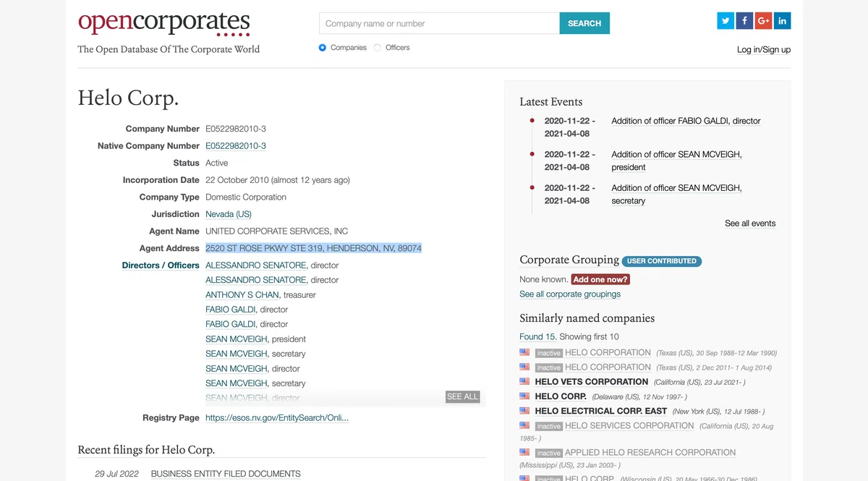Screen dimensions: 868x481
Task: Open HELO CORPORATION Texas 2011 link
Action: [x=608, y=367]
